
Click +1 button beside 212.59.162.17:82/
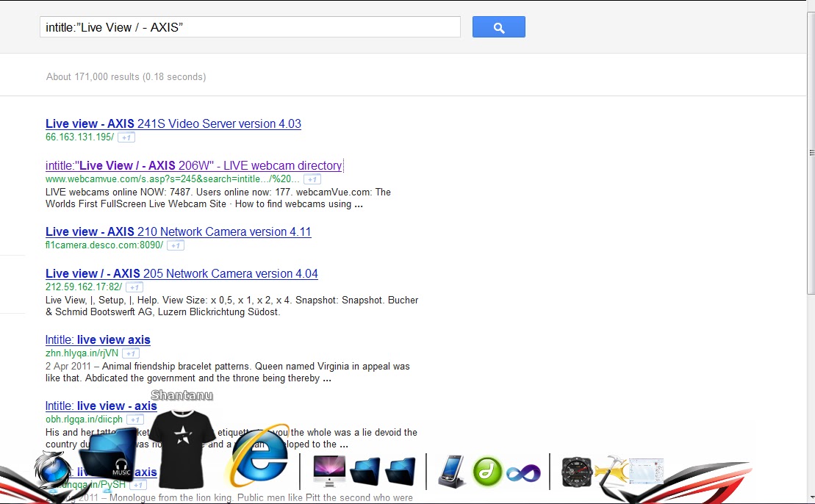click(x=134, y=287)
